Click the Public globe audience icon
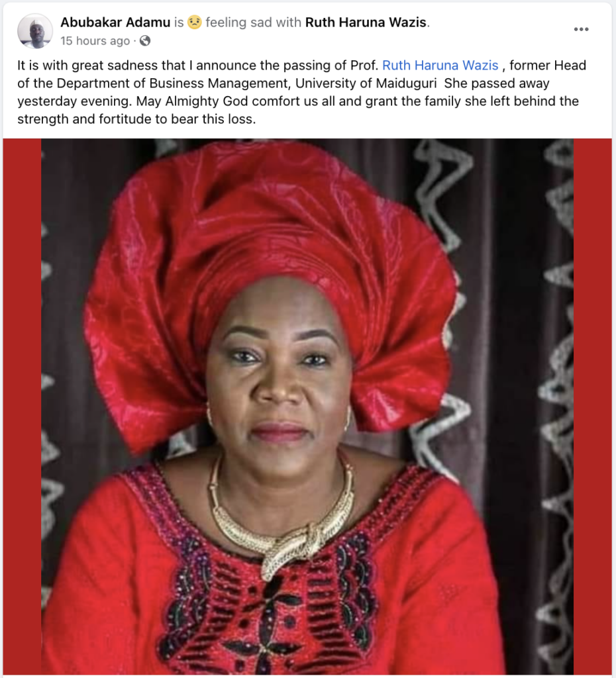The width and height of the screenshot is (616, 678). [x=145, y=40]
